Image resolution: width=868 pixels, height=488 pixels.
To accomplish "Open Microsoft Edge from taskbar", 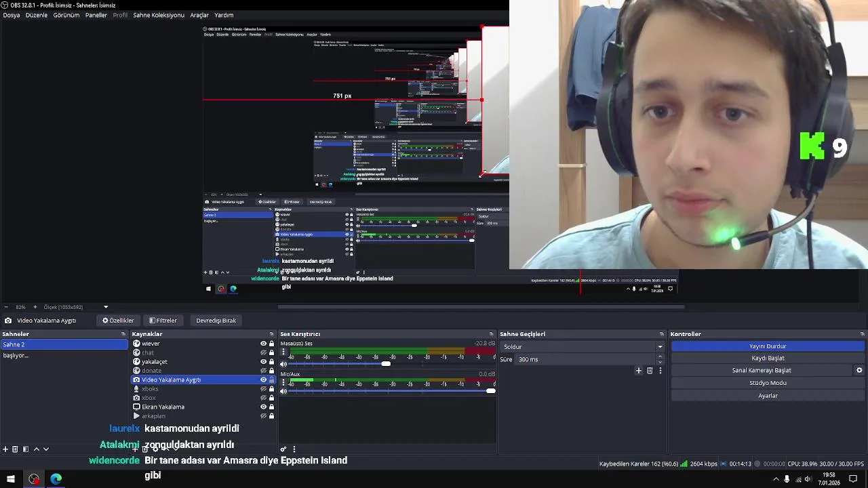I will pos(56,479).
